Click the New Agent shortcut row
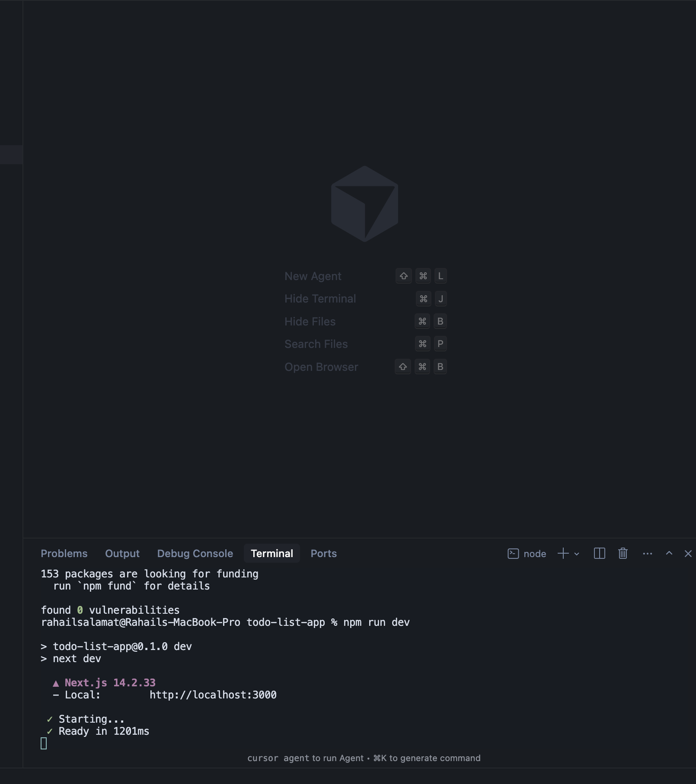Screen dimensions: 696x784 tap(366, 276)
